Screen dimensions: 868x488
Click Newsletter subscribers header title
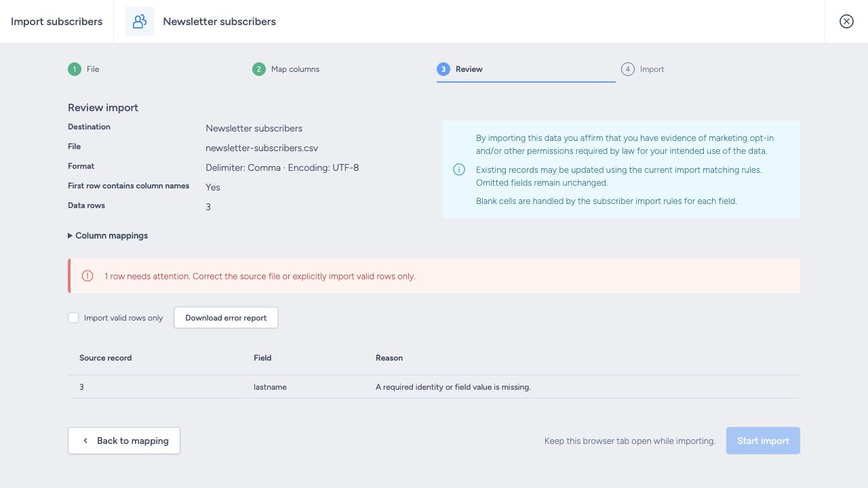[x=220, y=22]
